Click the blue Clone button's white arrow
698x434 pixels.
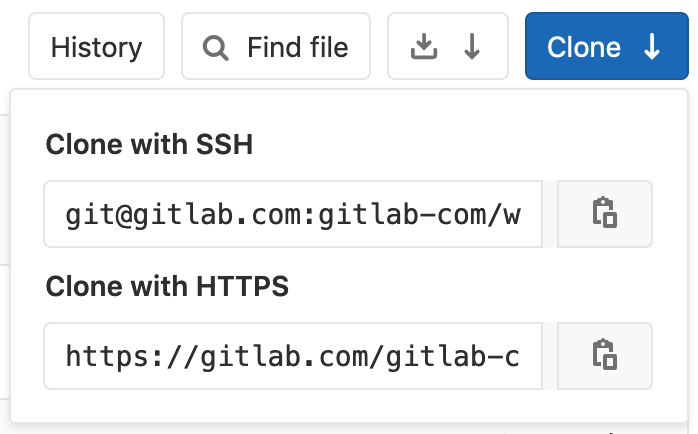(x=652, y=46)
